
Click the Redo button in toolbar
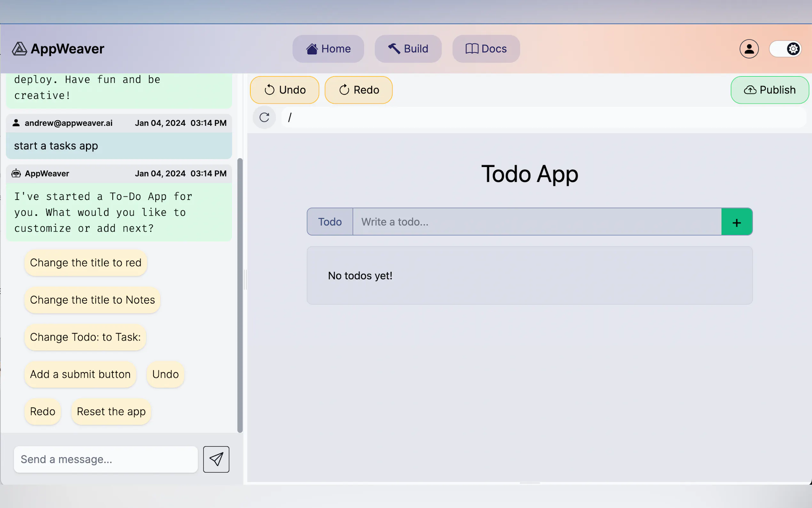point(358,90)
